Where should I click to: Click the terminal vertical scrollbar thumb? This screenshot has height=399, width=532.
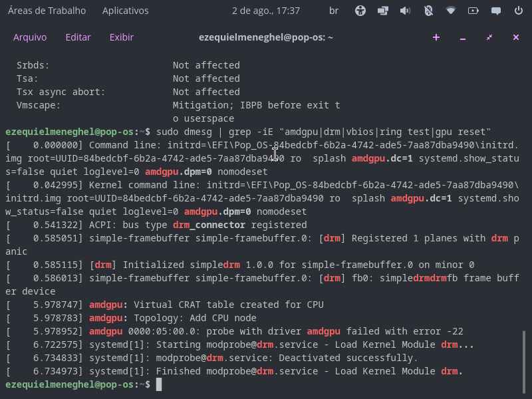click(524, 362)
